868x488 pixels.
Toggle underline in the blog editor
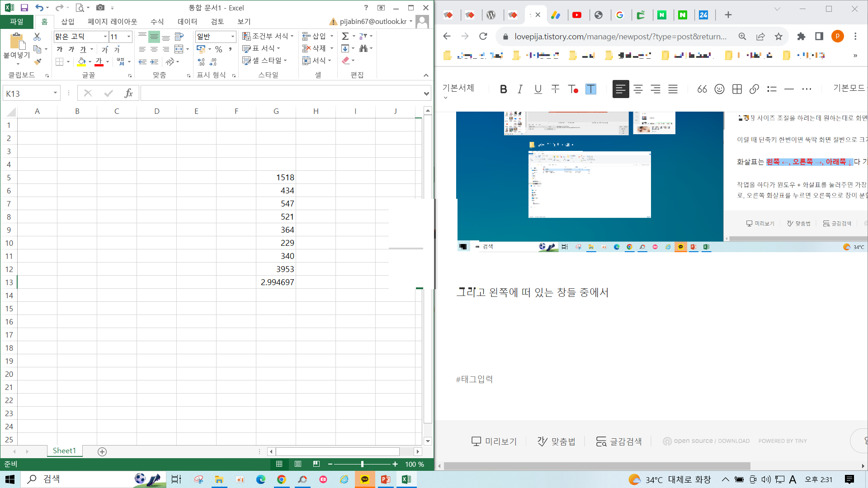pos(538,89)
